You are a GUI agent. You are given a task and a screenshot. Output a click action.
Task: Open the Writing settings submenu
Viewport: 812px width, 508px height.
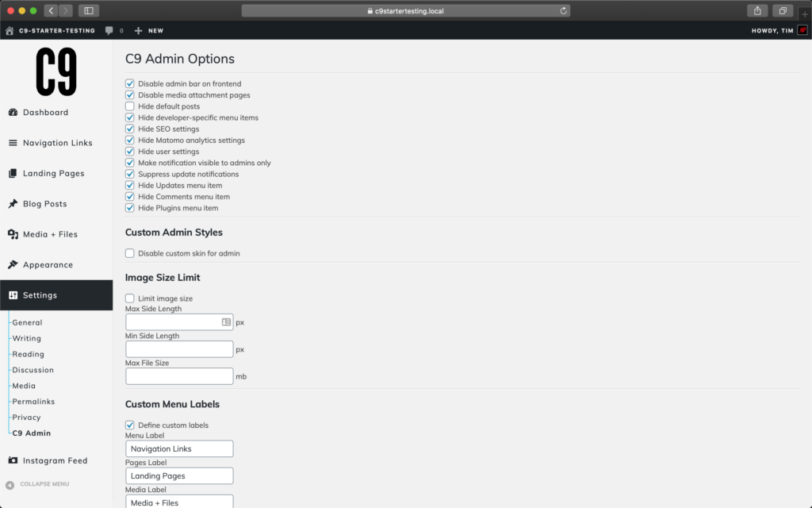pyautogui.click(x=27, y=338)
